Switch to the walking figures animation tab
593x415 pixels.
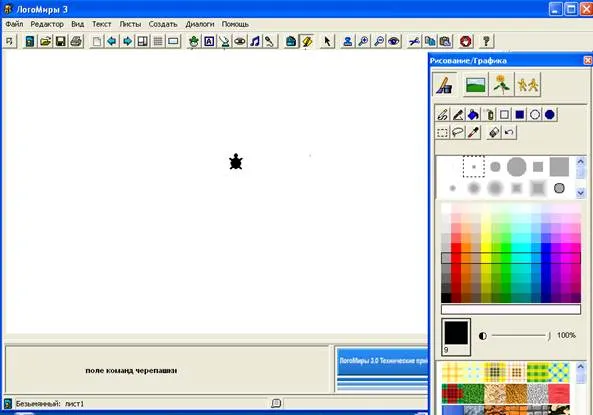pyautogui.click(x=528, y=84)
